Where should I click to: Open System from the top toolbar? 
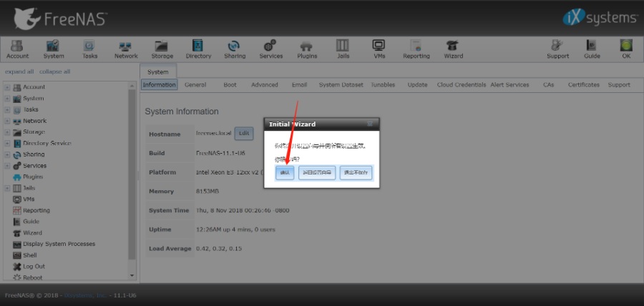pos(54,49)
